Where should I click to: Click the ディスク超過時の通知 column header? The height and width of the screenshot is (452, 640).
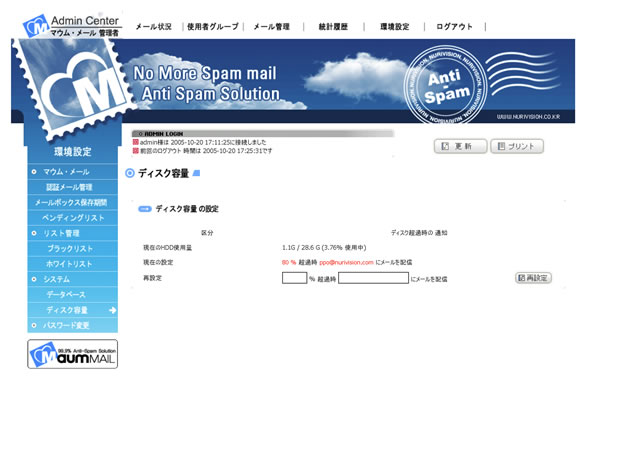(x=419, y=233)
